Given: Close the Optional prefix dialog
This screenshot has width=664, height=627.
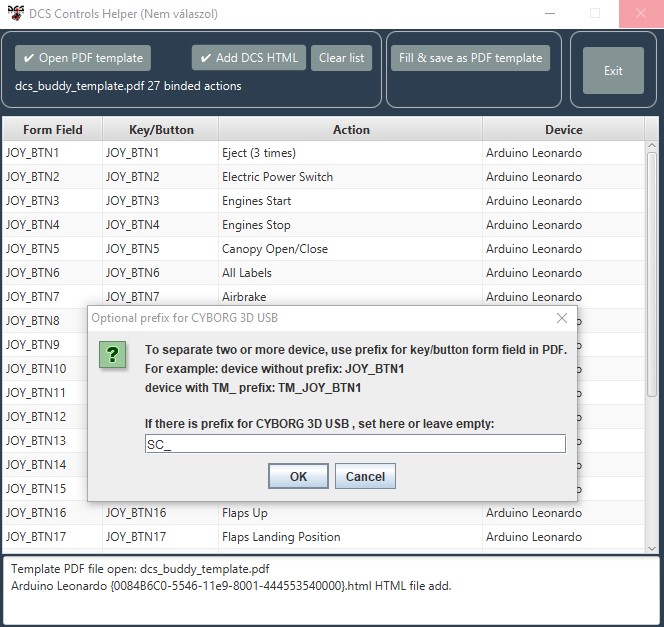Looking at the screenshot, I should point(562,318).
